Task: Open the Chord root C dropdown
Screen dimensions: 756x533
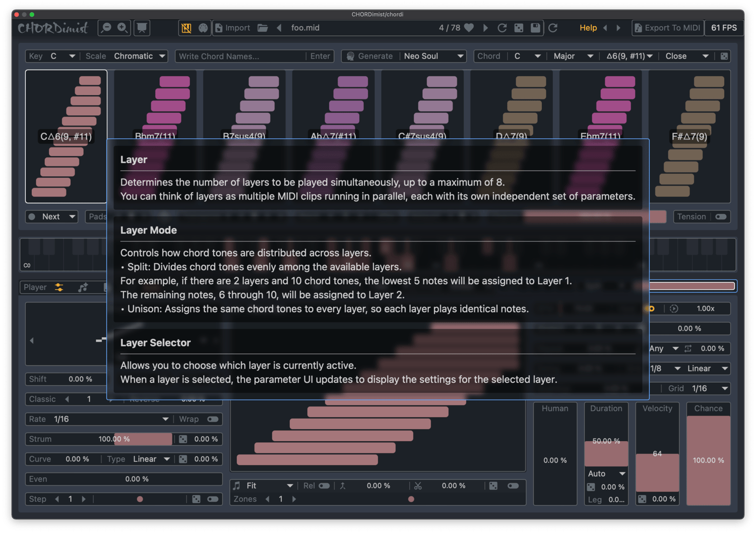Action: (527, 56)
